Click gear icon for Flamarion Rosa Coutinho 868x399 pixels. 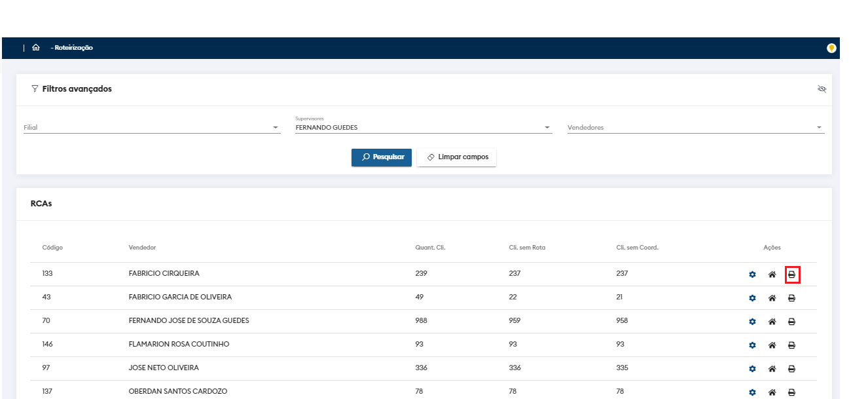coord(752,345)
